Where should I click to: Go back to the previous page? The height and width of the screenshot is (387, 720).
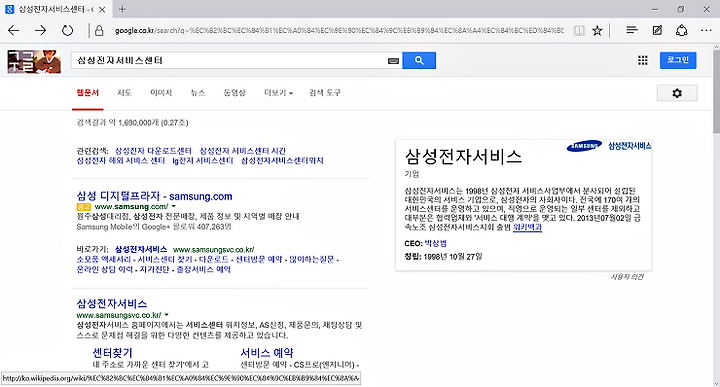(x=14, y=31)
